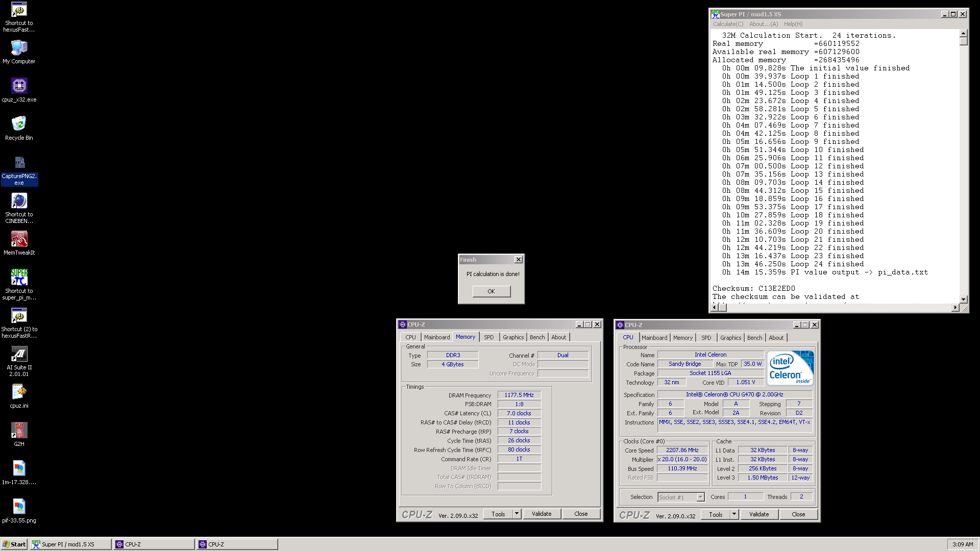Viewport: 980px width, 551px height.
Task: Switch to second CPU-Z taskbar button
Action: 237,544
